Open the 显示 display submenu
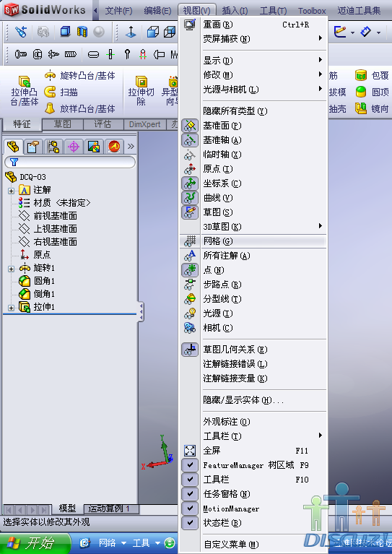 [253, 61]
